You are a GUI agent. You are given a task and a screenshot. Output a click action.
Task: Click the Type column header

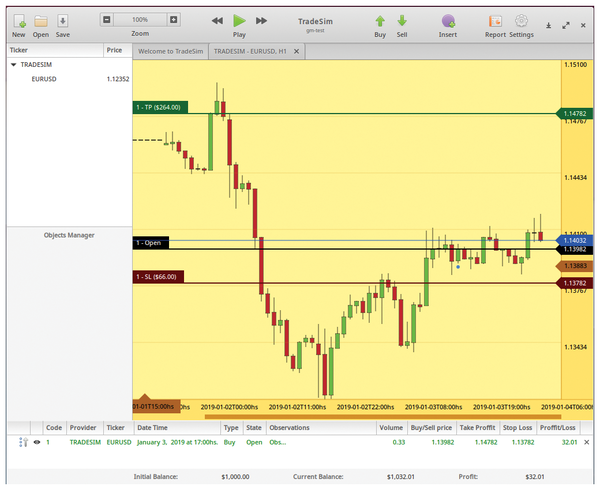pyautogui.click(x=231, y=428)
